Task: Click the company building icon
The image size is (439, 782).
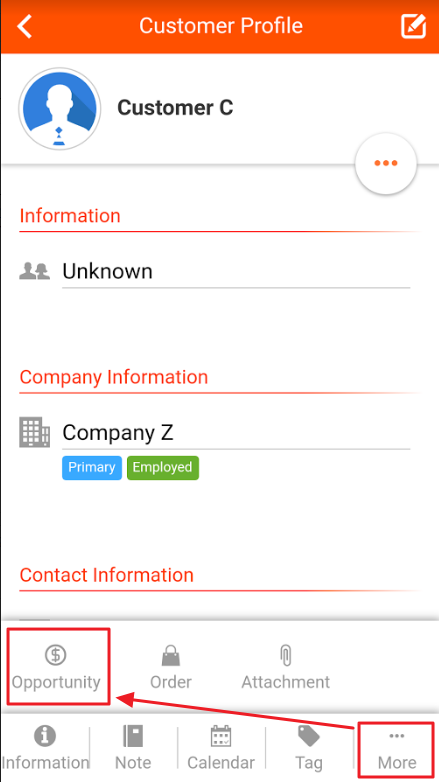Action: [34, 432]
